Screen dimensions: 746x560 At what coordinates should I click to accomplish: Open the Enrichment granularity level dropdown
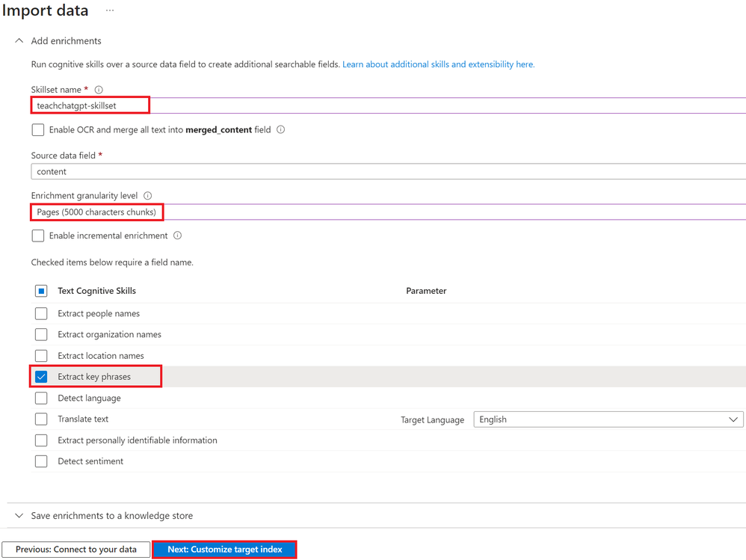[x=388, y=212]
